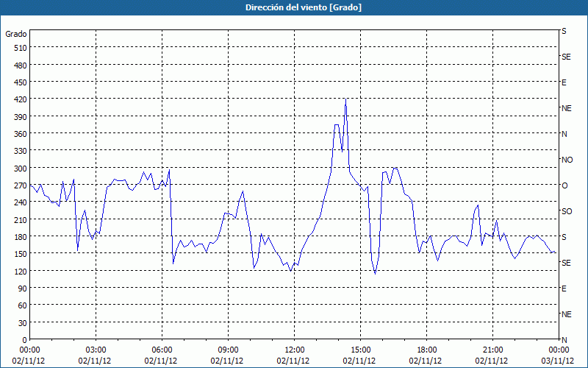This screenshot has width=588, height=368.
Task: Select the 21:00 time label
Action: 492,350
